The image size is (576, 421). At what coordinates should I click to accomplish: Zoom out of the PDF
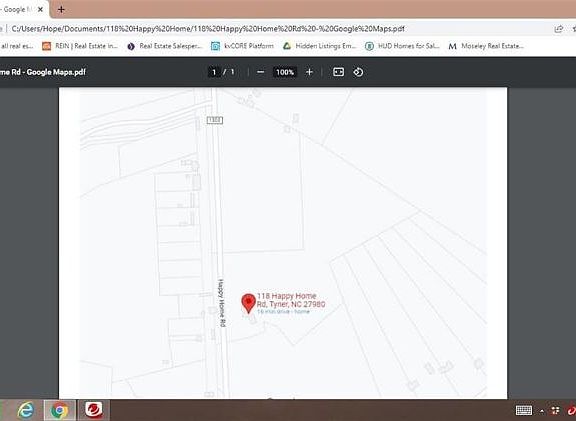click(260, 72)
